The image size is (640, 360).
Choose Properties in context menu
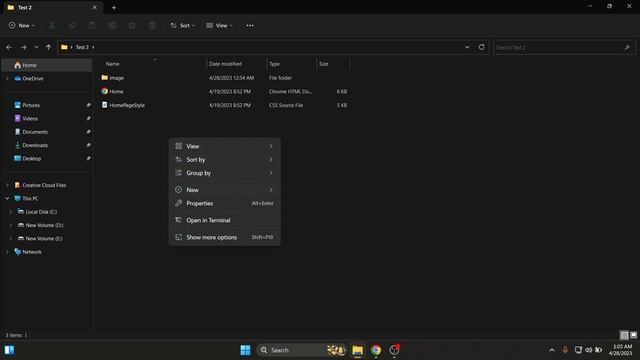(224, 203)
